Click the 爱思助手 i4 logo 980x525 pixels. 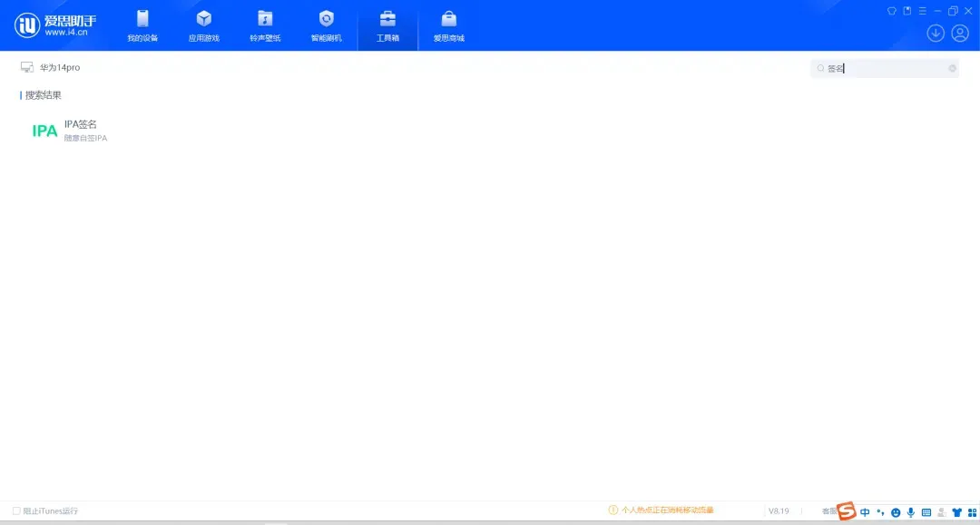tap(54, 25)
